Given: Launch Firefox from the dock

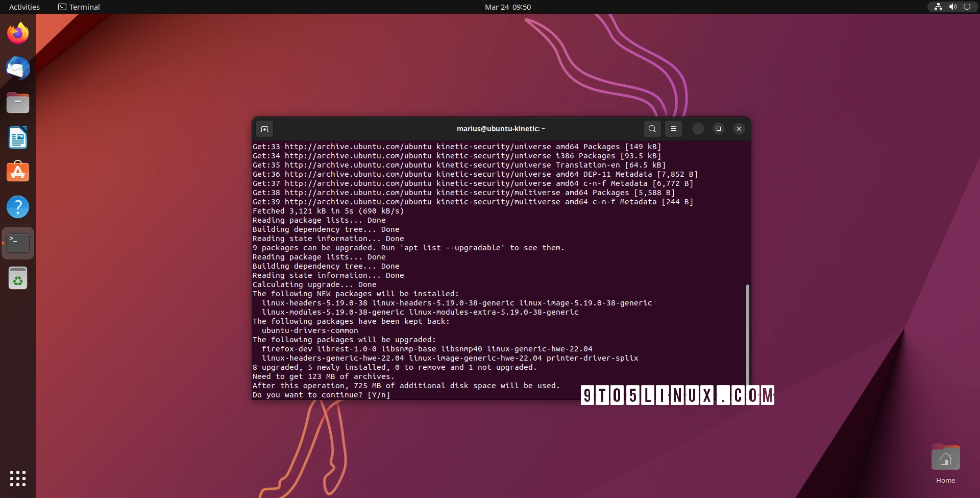Looking at the screenshot, I should tap(18, 33).
